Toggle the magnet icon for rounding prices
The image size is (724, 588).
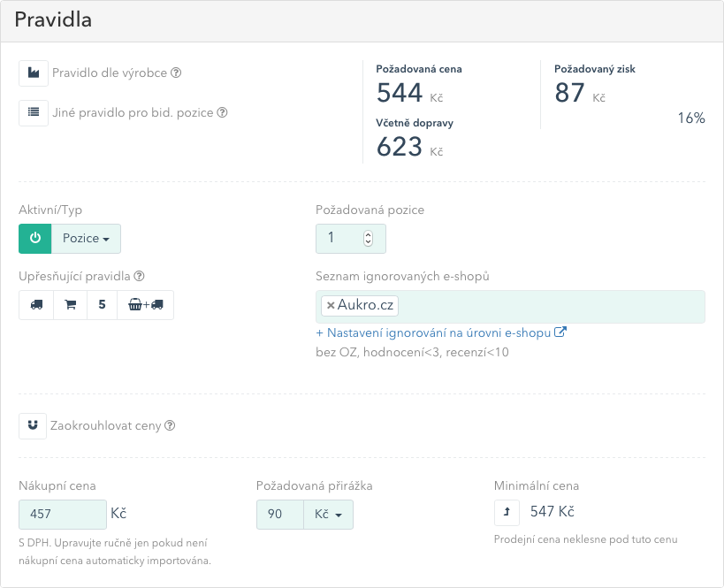(x=33, y=426)
